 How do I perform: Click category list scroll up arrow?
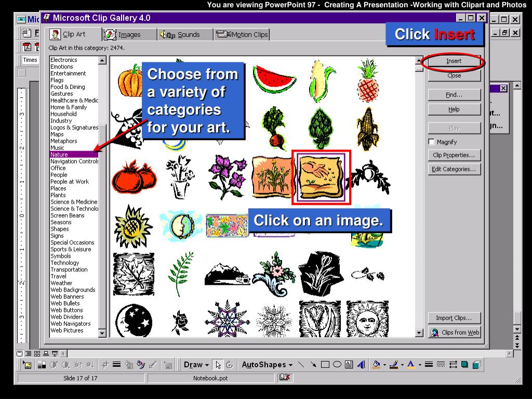point(102,60)
